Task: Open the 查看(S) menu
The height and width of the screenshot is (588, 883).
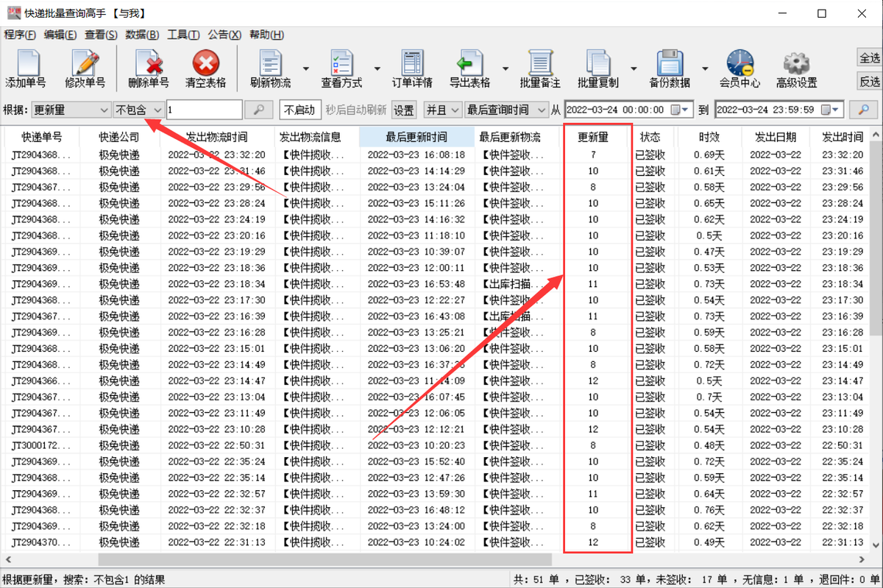Action: pos(101,35)
